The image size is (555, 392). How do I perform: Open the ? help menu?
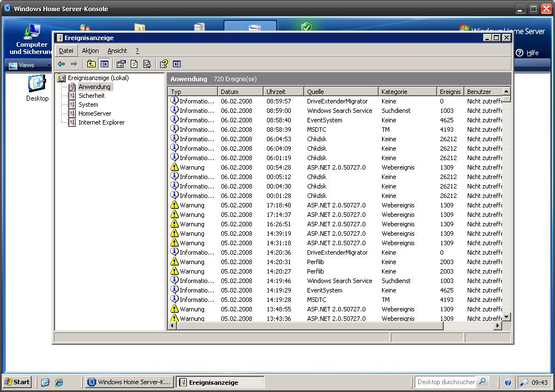click(x=137, y=51)
